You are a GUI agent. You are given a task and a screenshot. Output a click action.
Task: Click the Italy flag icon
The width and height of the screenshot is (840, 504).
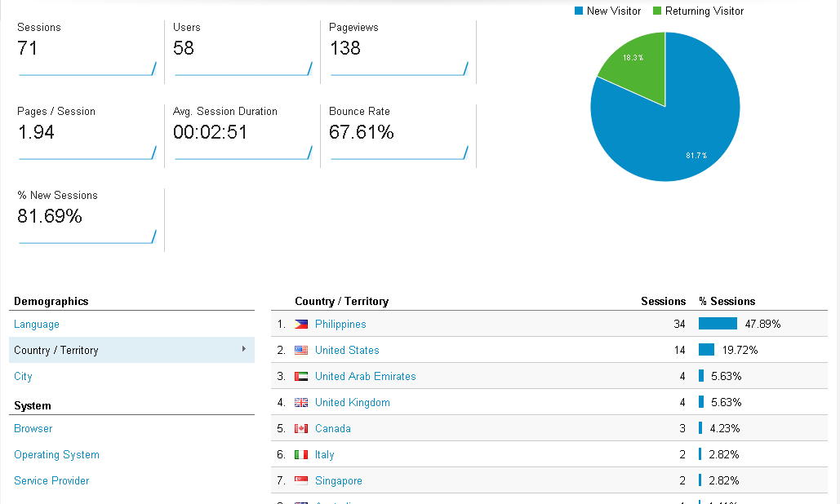[301, 455]
